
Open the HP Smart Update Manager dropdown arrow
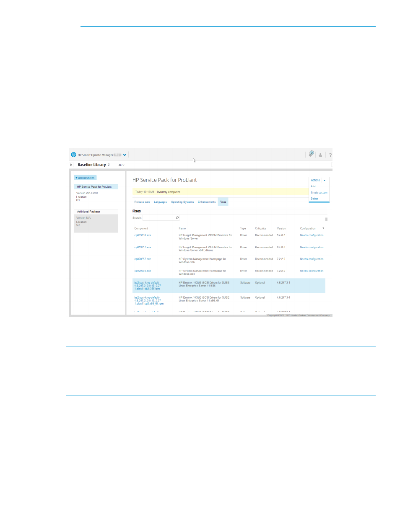click(125, 155)
